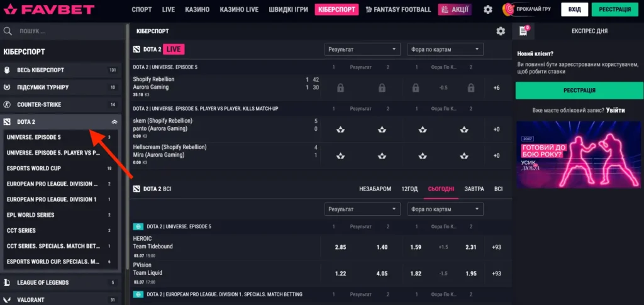This screenshot has height=305, width=644.
Task: Click the European Pro League globe icon
Action: click(x=138, y=294)
